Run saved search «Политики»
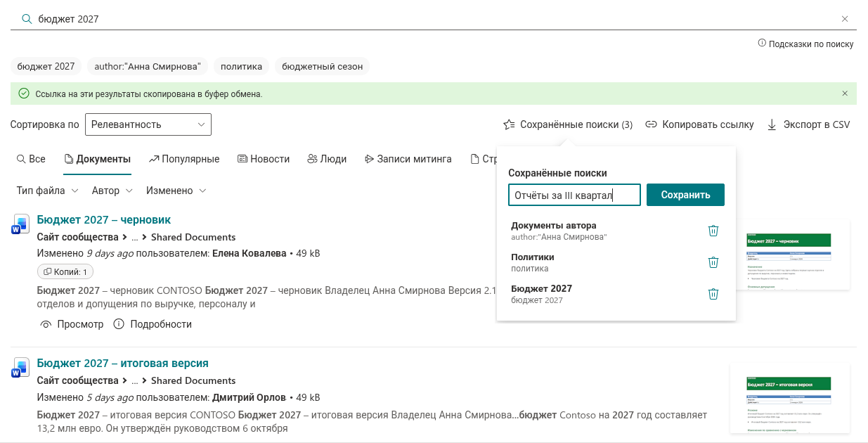The height and width of the screenshot is (443, 868). 533,262
